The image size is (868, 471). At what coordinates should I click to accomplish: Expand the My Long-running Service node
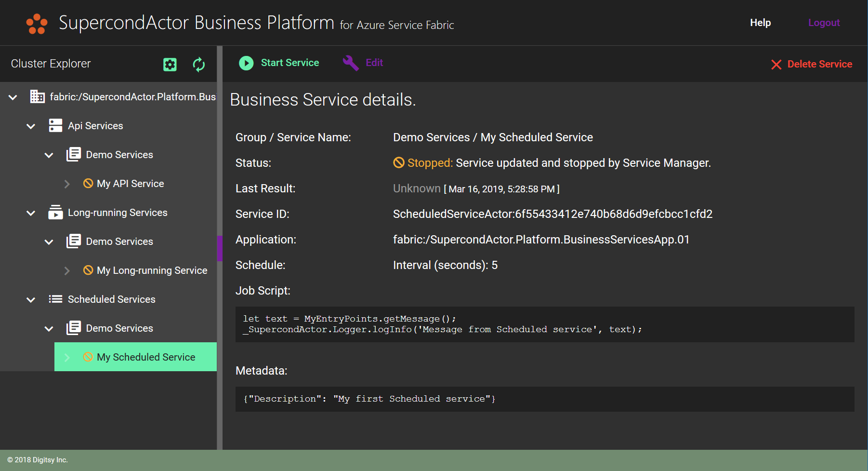click(67, 270)
